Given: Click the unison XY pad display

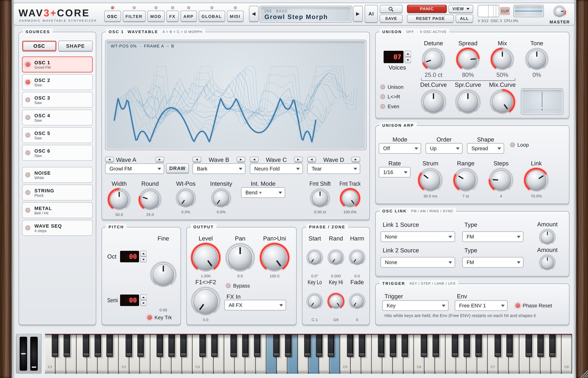Looking at the screenshot, I should pyautogui.click(x=542, y=101).
